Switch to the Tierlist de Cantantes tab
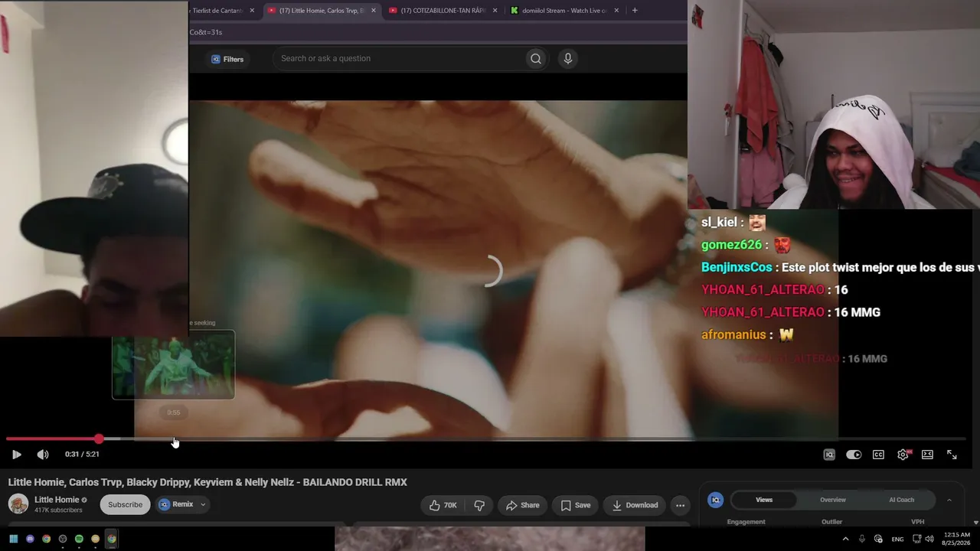The image size is (980, 551). pos(217,11)
